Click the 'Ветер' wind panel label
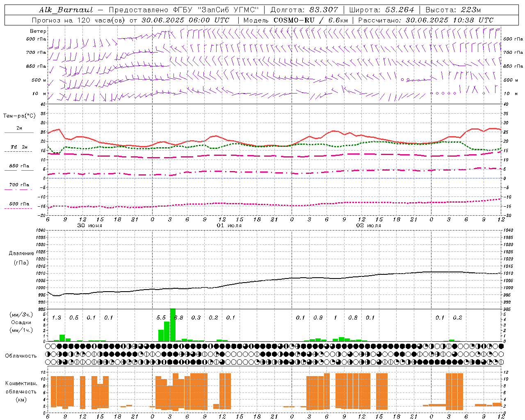The image size is (525, 420). (38, 31)
